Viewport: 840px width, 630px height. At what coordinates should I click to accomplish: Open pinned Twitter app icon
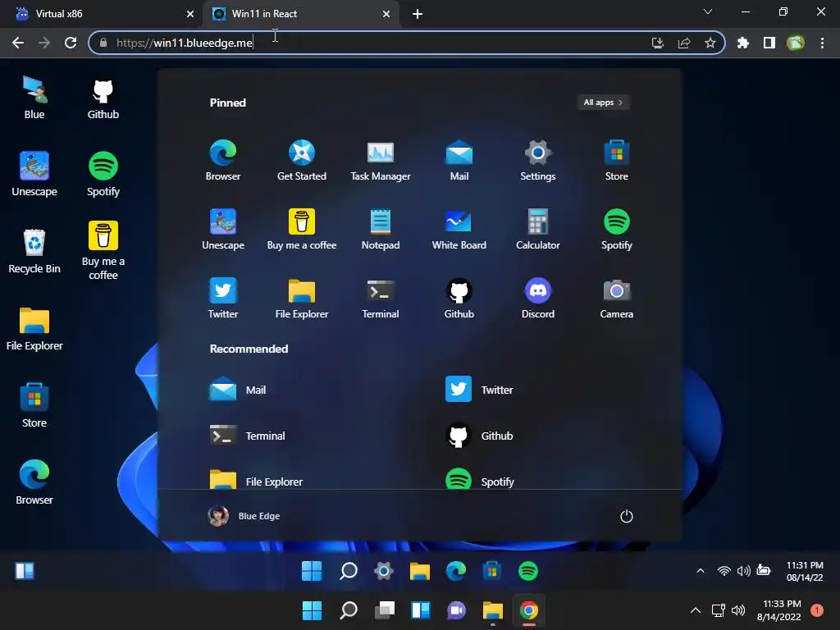click(223, 291)
